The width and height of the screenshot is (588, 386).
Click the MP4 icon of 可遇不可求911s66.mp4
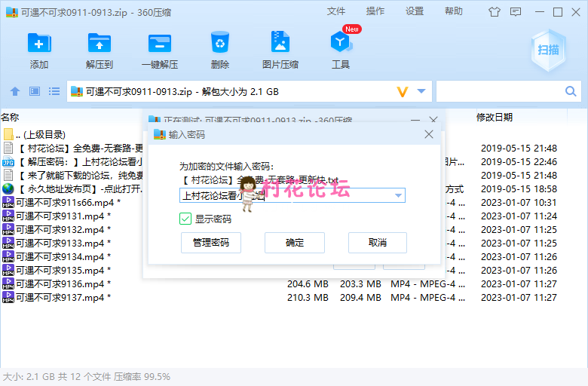(8, 203)
